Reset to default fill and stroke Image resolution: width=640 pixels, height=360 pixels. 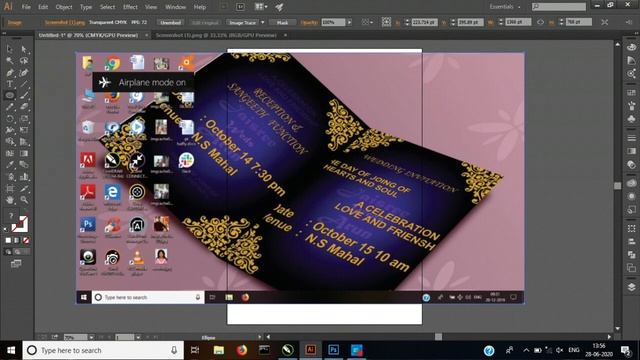point(6,229)
